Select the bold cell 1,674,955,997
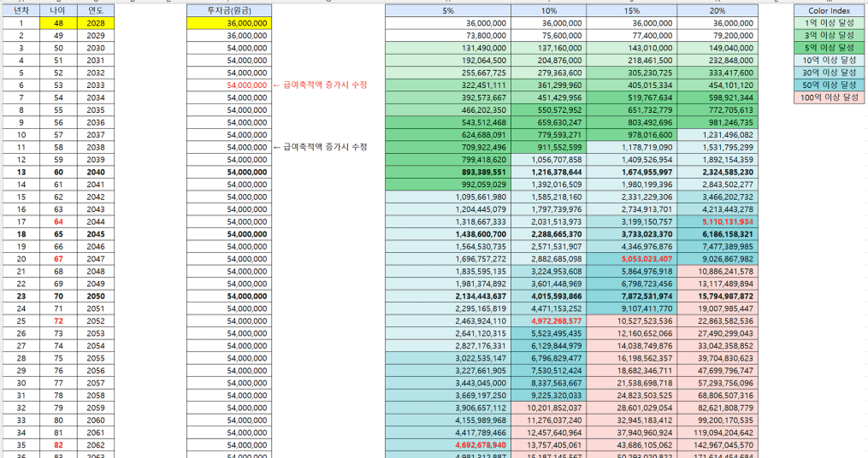This screenshot has width=868, height=458. click(632, 172)
